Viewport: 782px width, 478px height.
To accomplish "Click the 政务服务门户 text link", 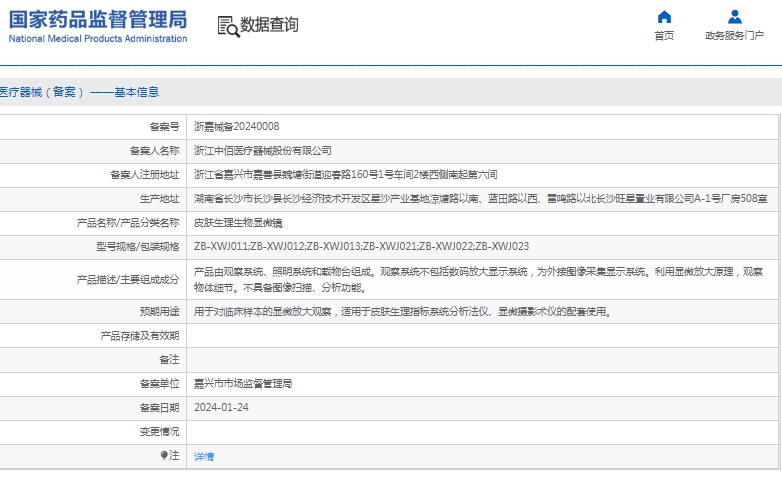I will coord(734,35).
